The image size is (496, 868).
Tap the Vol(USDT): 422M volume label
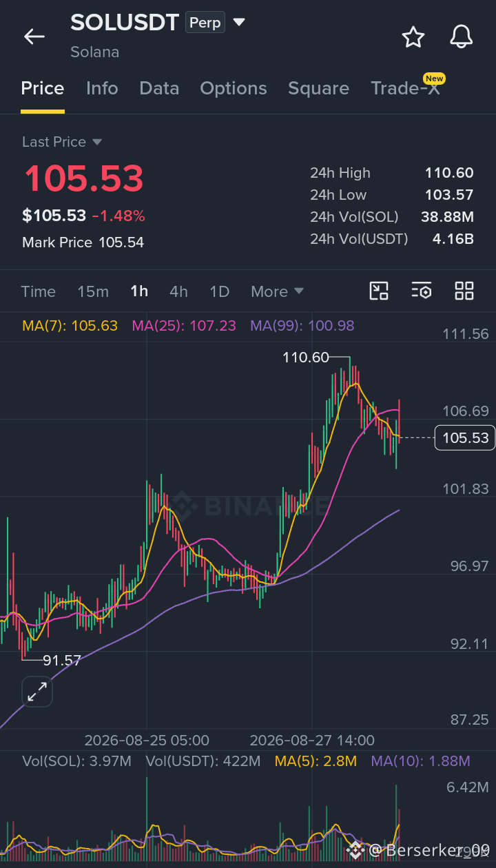click(x=203, y=761)
